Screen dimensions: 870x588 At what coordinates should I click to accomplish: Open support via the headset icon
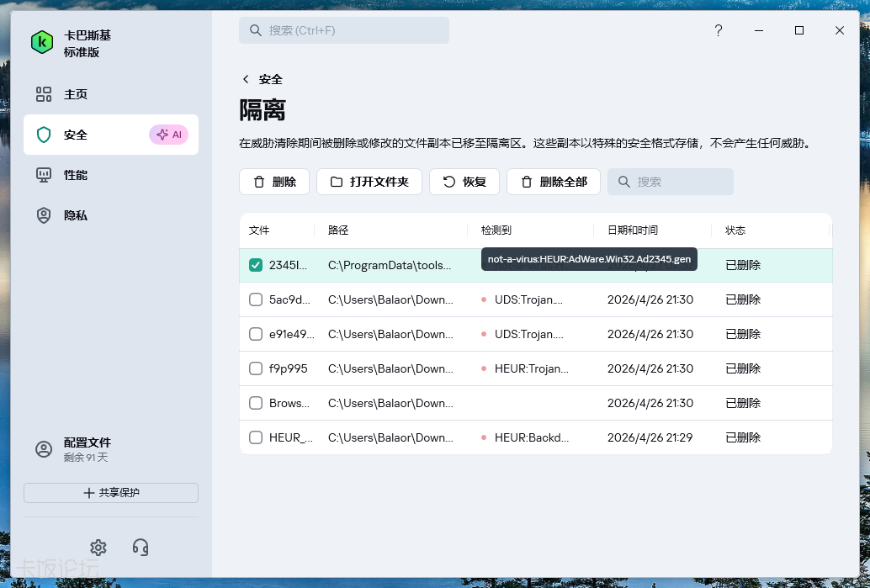(x=141, y=548)
